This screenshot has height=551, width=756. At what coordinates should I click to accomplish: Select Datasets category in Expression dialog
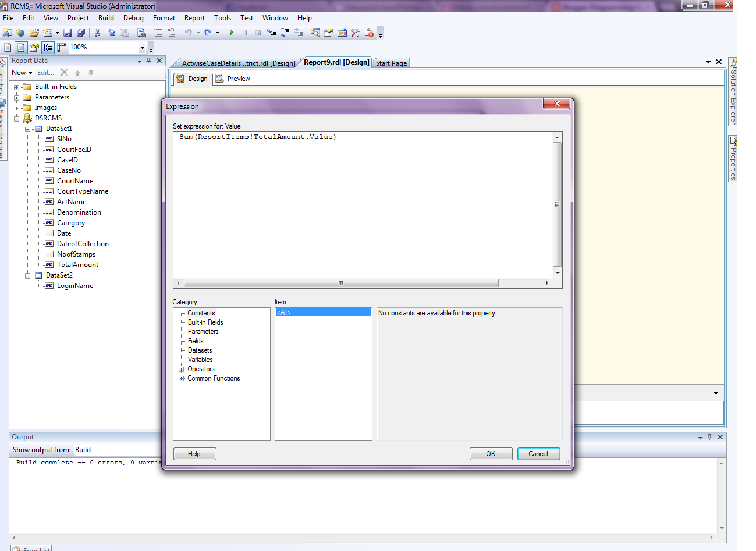[x=200, y=350]
